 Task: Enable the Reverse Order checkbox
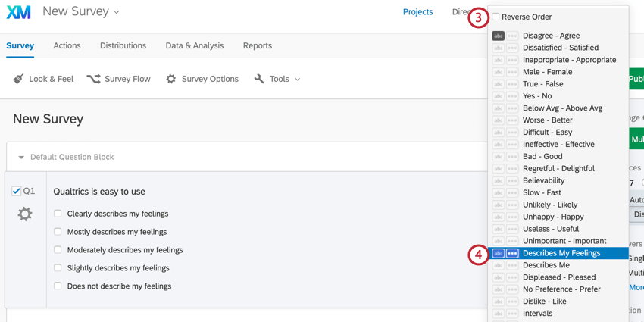tap(496, 17)
